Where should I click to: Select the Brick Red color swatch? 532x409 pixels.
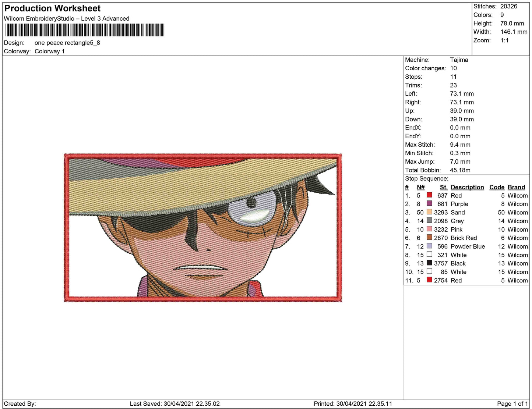click(429, 237)
